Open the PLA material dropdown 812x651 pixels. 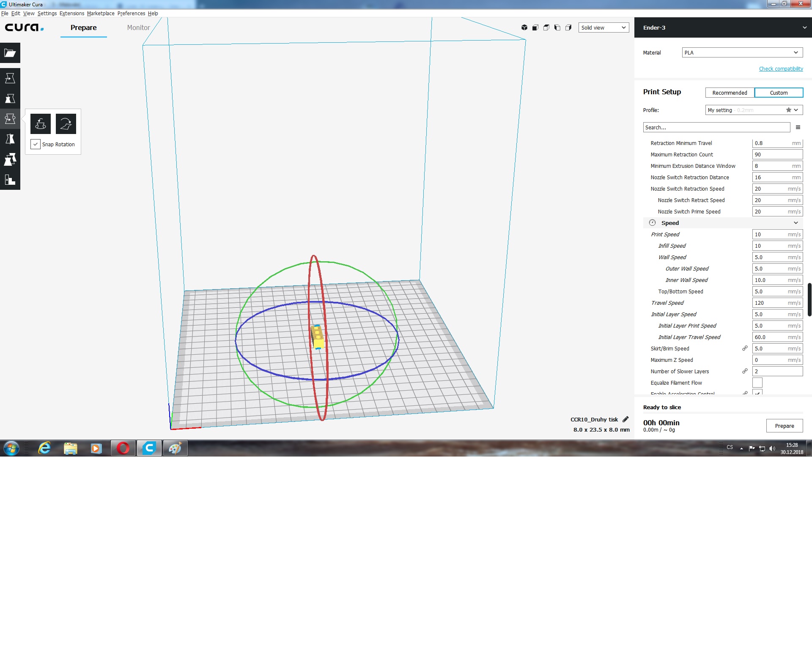[x=742, y=52]
